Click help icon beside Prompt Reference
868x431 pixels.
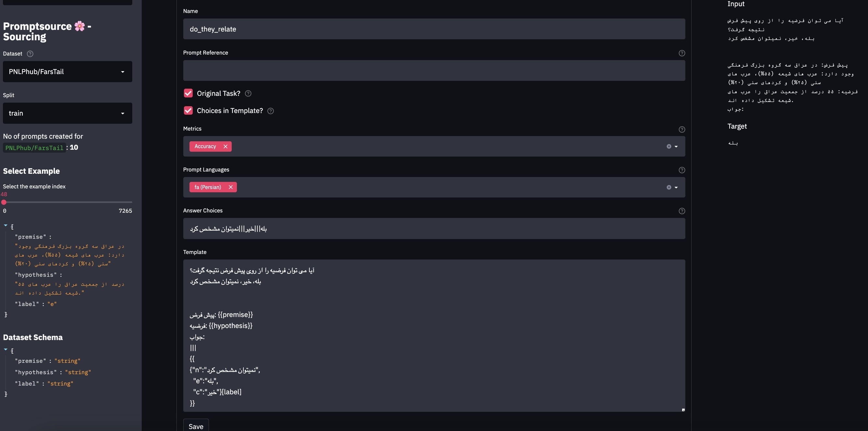(682, 53)
